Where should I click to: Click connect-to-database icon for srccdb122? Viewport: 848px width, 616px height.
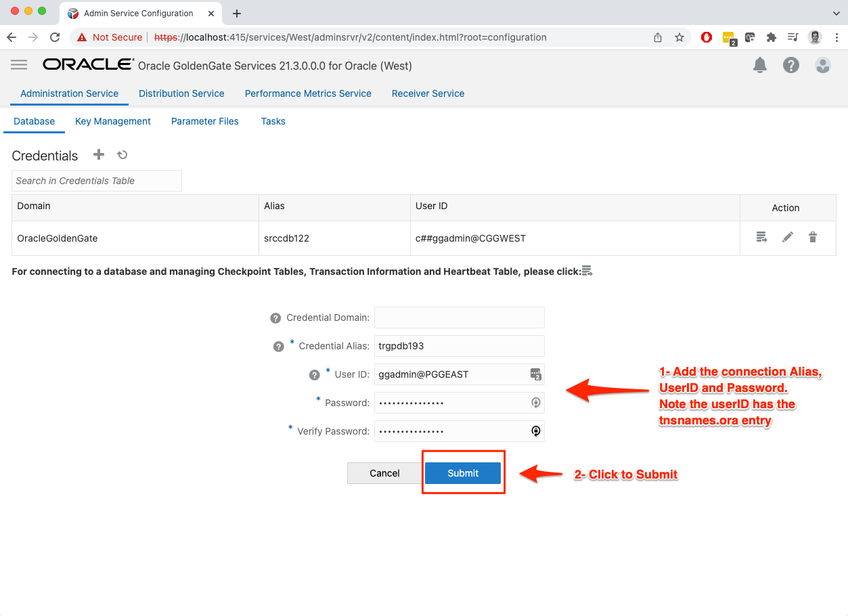[761, 238]
